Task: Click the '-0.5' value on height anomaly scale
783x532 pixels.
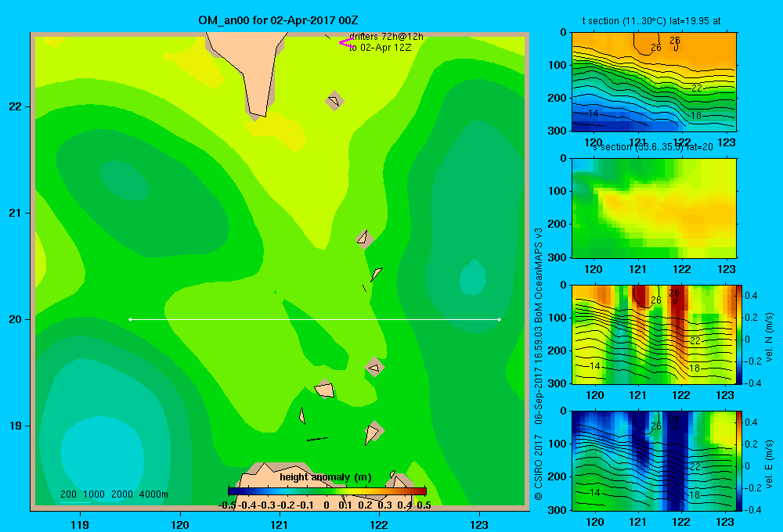Action: tap(227, 505)
